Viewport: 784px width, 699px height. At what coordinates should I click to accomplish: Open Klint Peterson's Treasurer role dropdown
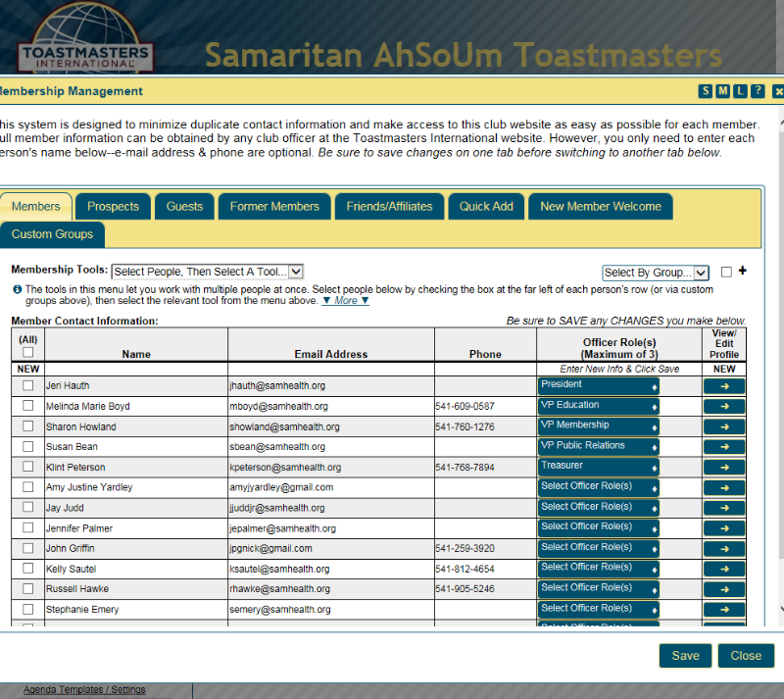[599, 467]
